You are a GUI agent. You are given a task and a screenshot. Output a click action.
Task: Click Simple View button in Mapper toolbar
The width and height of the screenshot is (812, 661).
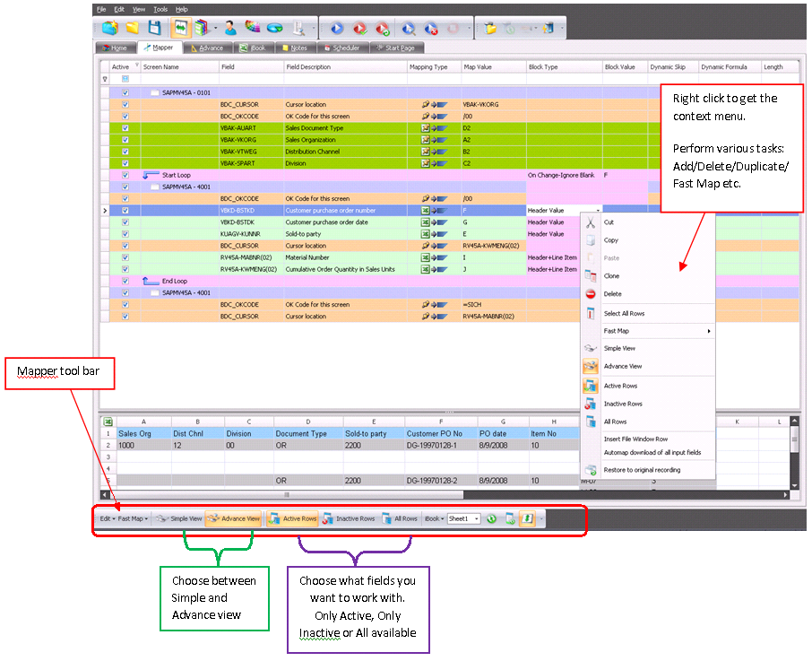[178, 518]
